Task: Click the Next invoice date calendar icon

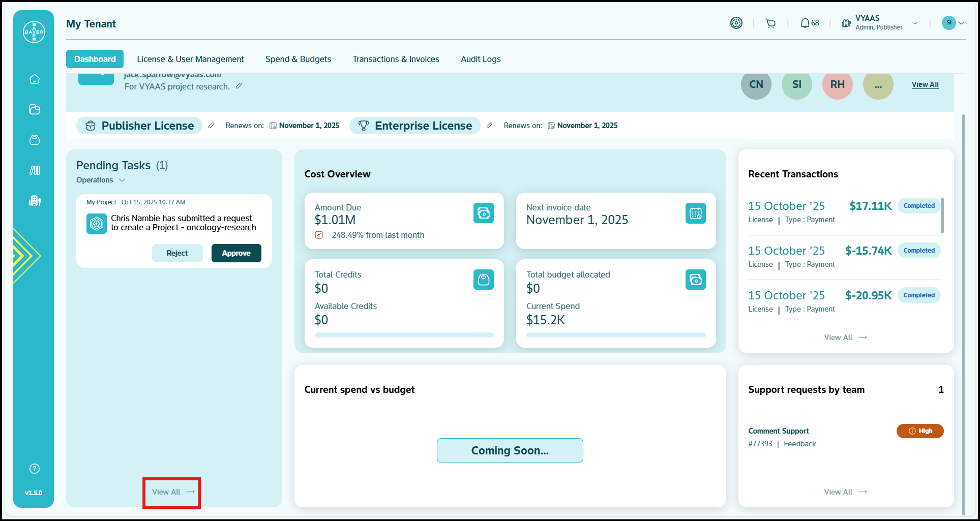Action: point(695,213)
